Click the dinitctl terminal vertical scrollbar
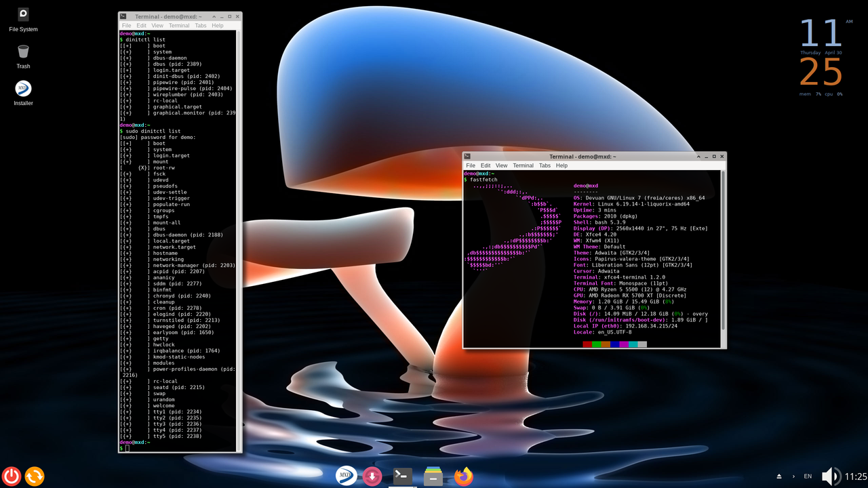The image size is (868, 488). click(239, 241)
